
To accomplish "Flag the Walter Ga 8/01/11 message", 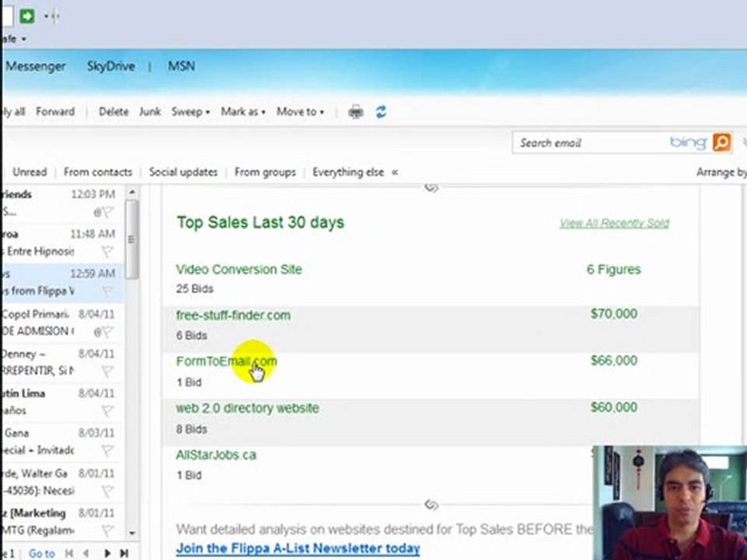I will point(107,491).
